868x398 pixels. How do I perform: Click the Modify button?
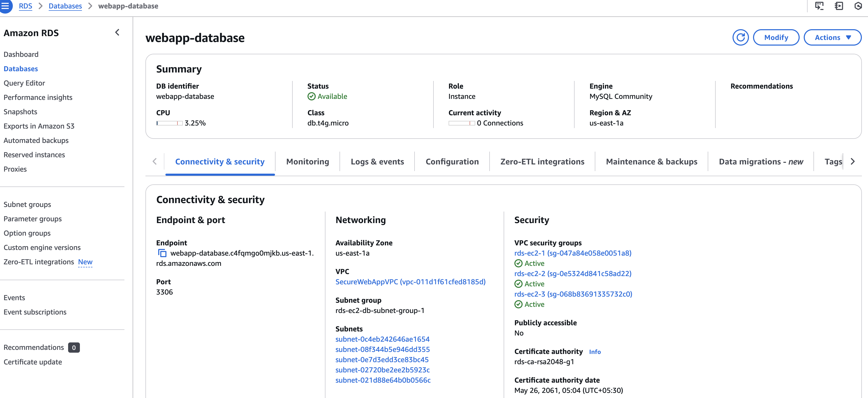[x=776, y=37]
